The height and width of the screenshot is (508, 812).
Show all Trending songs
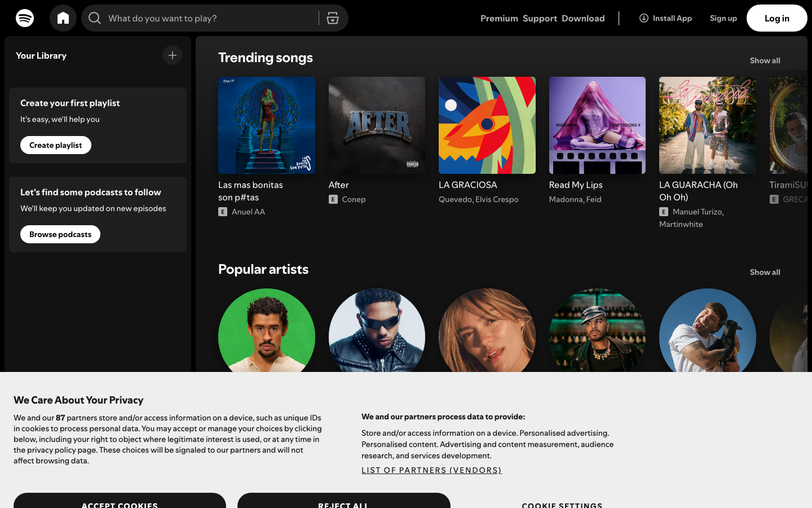765,60
